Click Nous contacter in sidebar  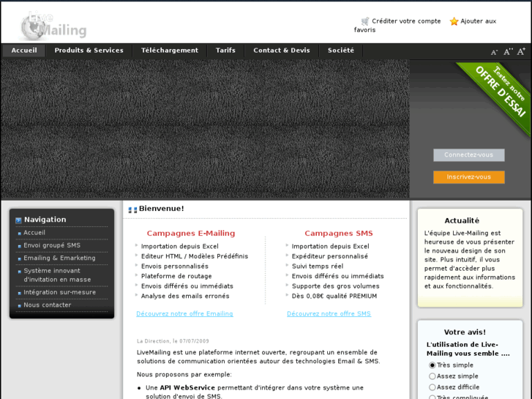click(x=47, y=305)
